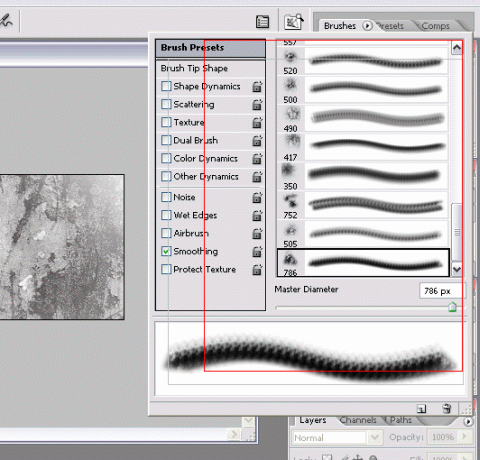Select the 417 brush preset
Image resolution: width=480 pixels, height=460 pixels.
363,148
